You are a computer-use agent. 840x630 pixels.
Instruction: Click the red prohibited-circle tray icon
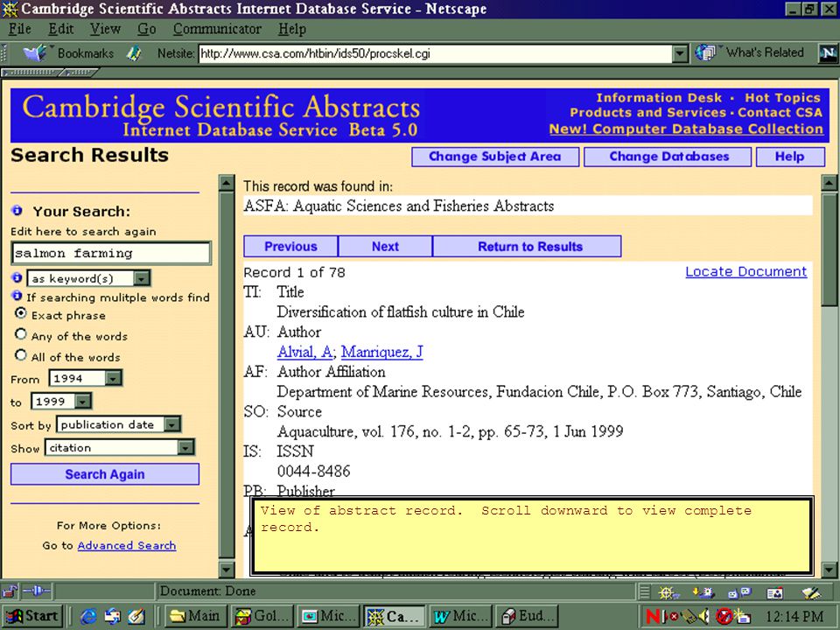(724, 617)
